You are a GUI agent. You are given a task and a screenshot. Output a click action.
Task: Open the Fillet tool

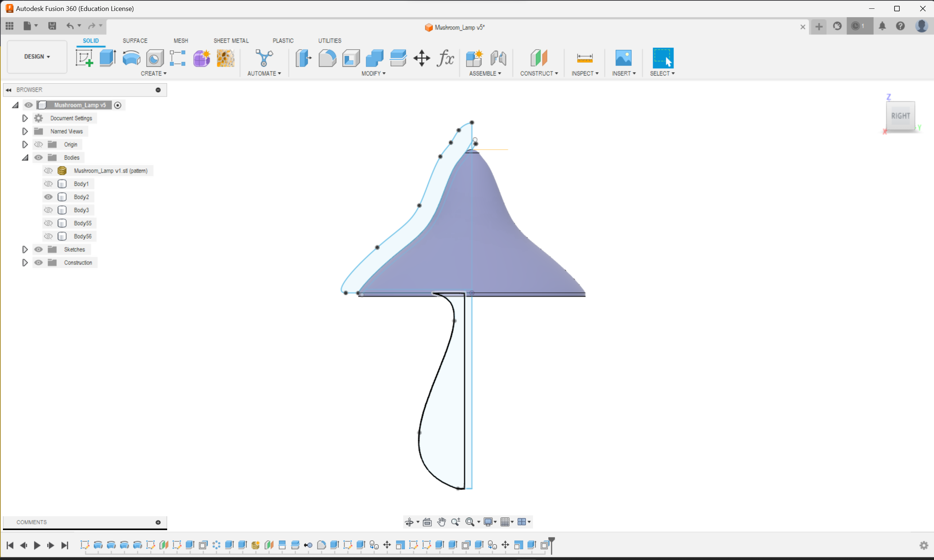click(x=327, y=58)
